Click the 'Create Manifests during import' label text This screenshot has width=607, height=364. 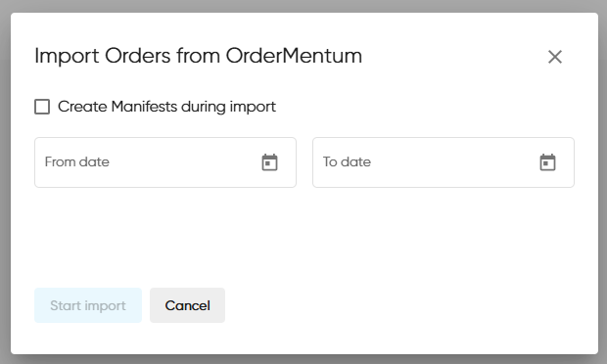click(166, 107)
